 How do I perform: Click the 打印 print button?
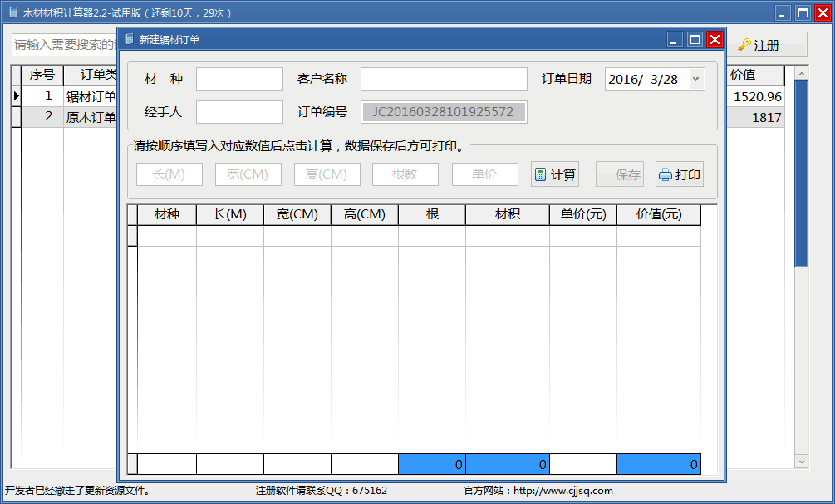point(679,174)
